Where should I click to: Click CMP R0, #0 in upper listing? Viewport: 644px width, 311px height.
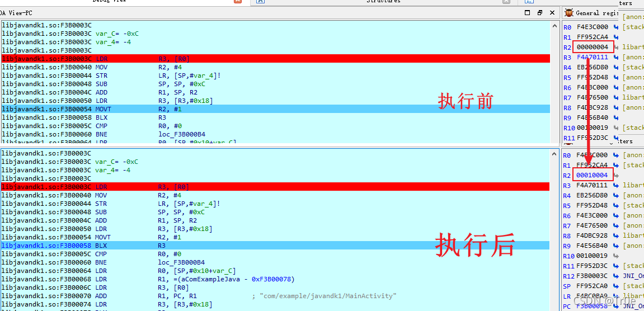[x=275, y=126]
